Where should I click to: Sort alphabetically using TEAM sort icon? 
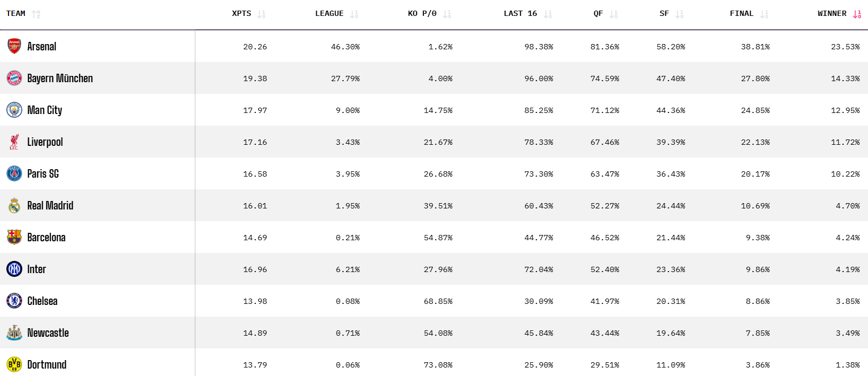coord(36,14)
